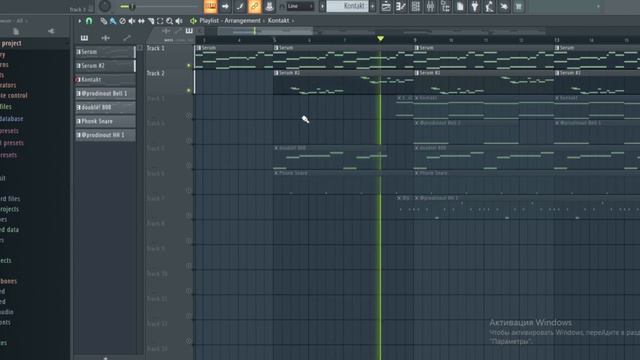Switch picker to automation clips tab
Viewport: 640px width, 360px height.
[127, 38]
